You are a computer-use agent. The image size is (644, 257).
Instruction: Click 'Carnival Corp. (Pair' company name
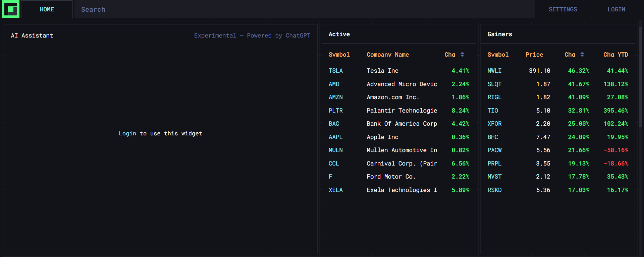tap(402, 164)
